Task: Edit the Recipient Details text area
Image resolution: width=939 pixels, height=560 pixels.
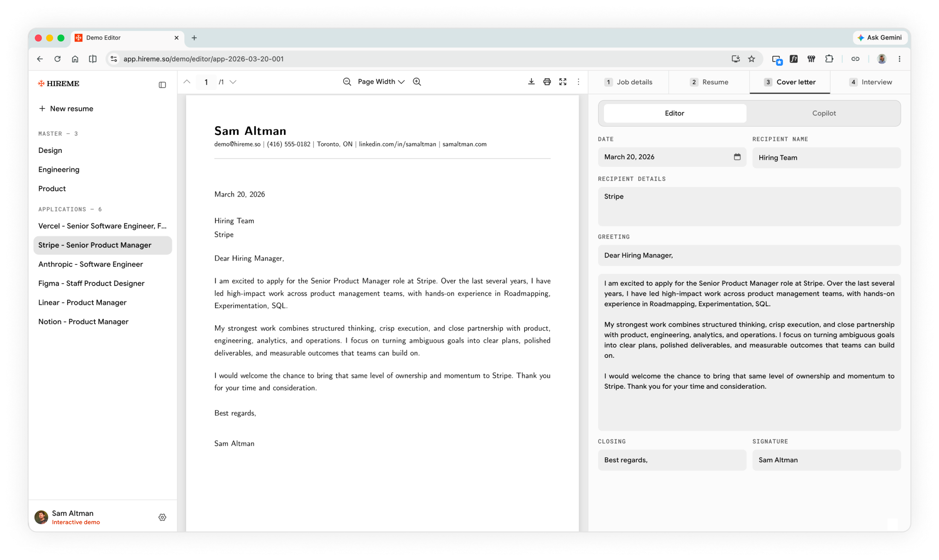Action: point(749,206)
